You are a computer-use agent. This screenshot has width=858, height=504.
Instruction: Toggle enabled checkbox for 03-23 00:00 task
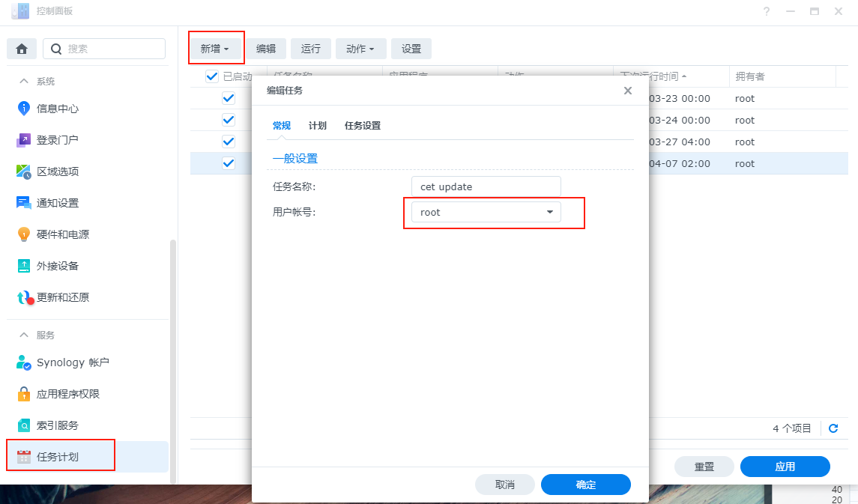(x=229, y=98)
